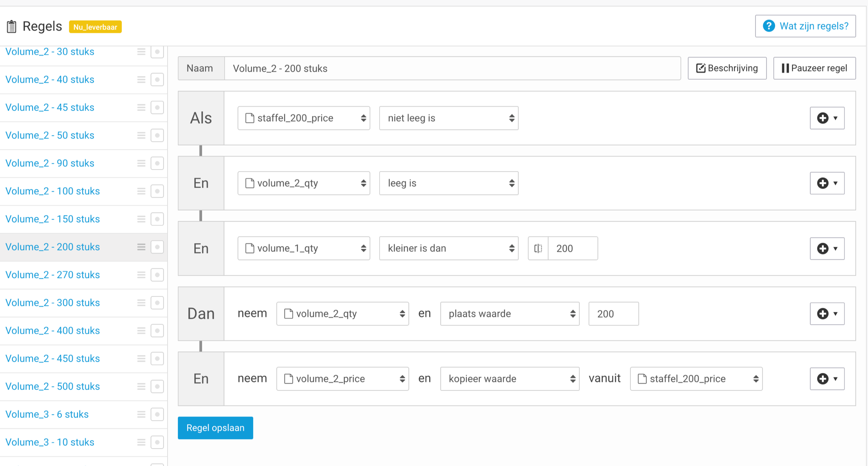The height and width of the screenshot is (466, 868).
Task: Open rule Volume_2 - 500 stuks
Action: [53, 386]
